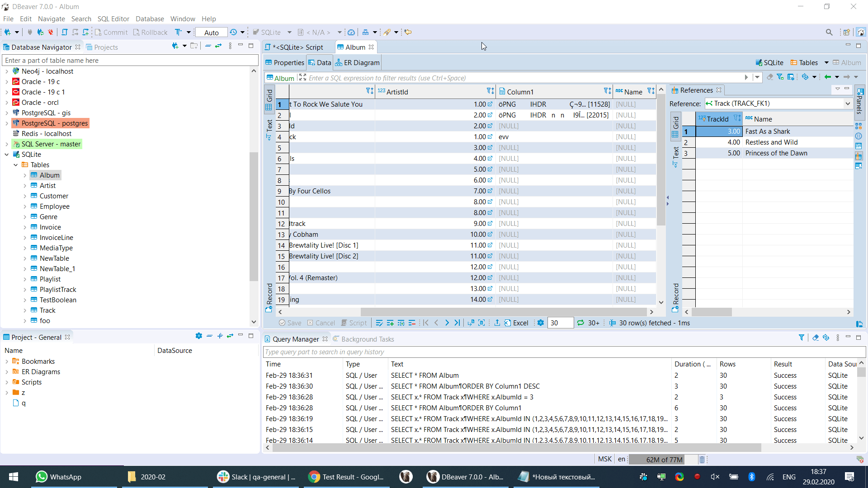Expand the Album table node
The width and height of the screenshot is (868, 488).
25,175
